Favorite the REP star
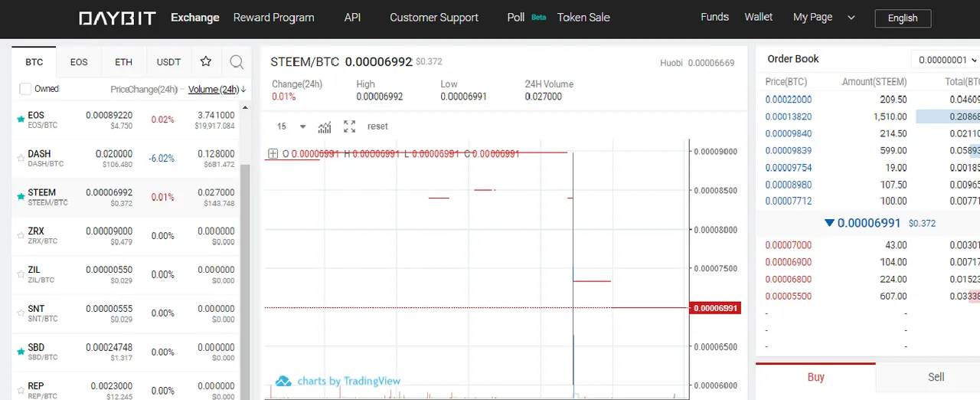 (21, 391)
